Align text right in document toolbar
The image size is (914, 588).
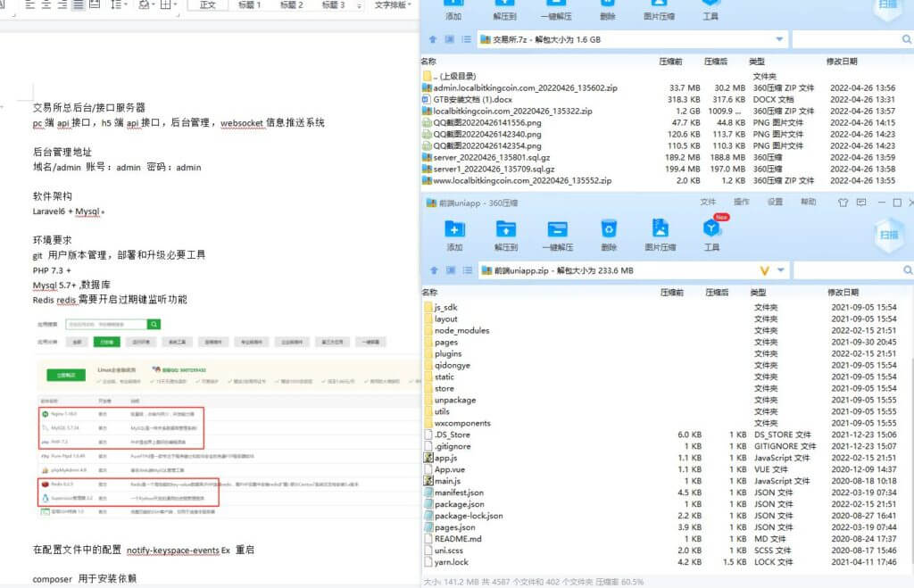(62, 4)
